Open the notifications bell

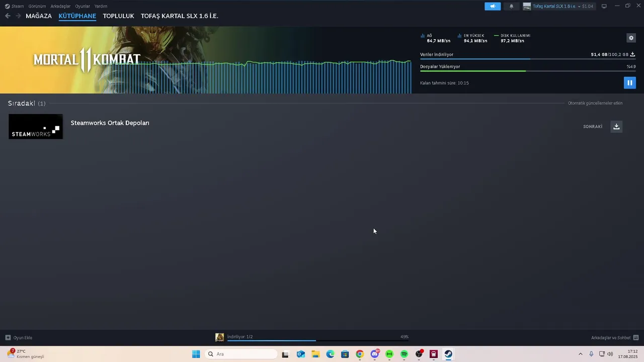click(x=512, y=6)
